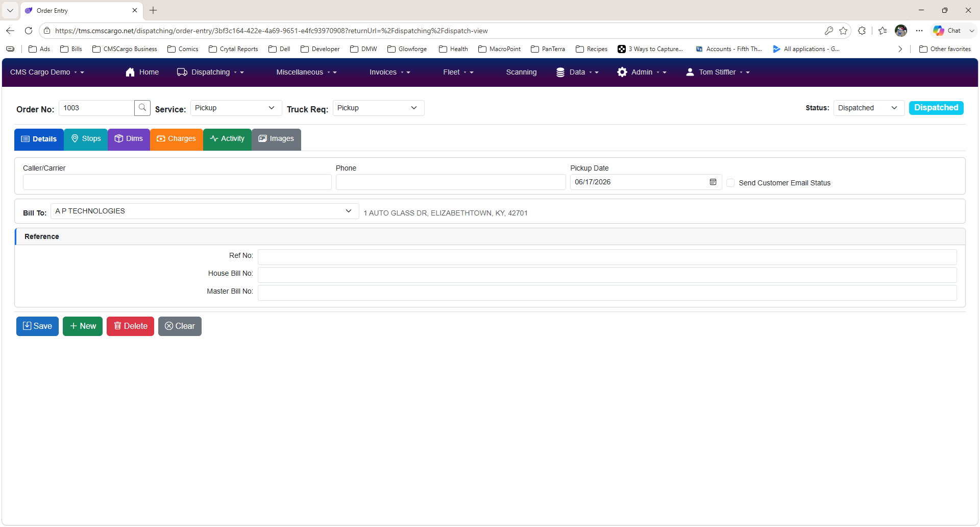This screenshot has height=527, width=980.
Task: Click the site info lock icon
Action: (47, 31)
